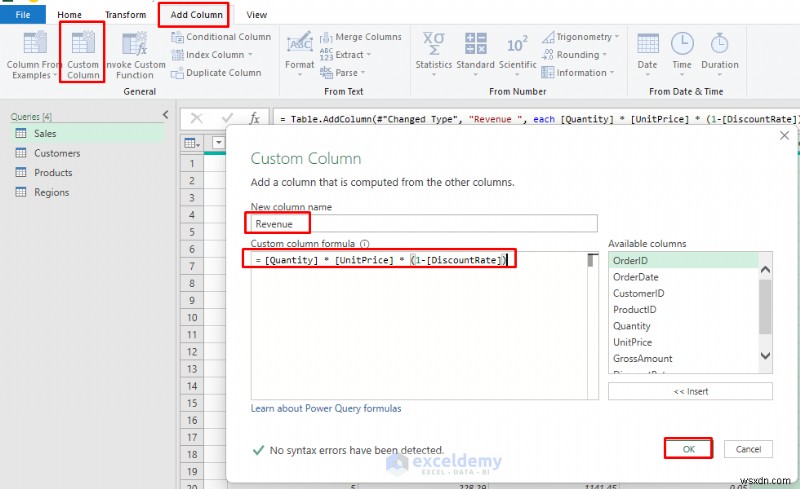
Task: Click OK in Custom Column dialog
Action: pyautogui.click(x=688, y=449)
